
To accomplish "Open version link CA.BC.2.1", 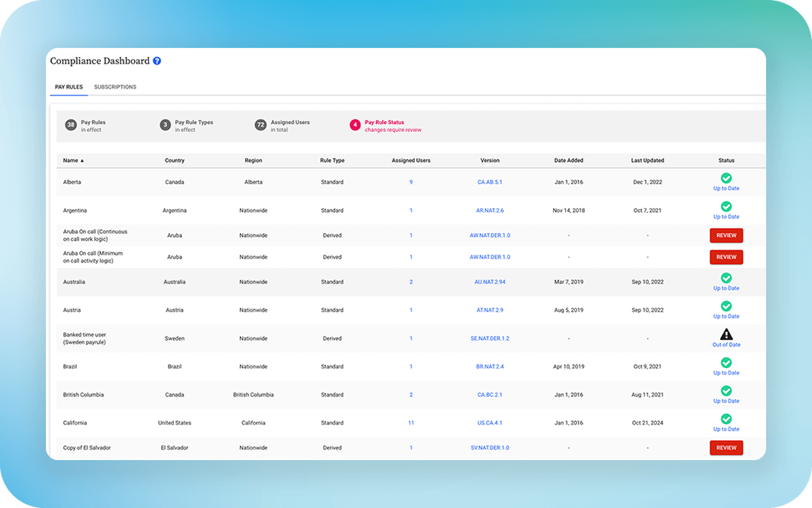I will (x=490, y=395).
